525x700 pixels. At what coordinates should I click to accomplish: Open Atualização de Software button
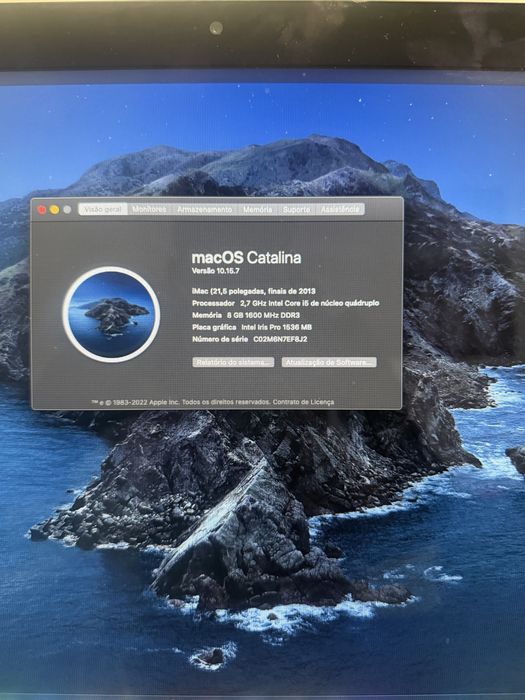click(x=329, y=362)
